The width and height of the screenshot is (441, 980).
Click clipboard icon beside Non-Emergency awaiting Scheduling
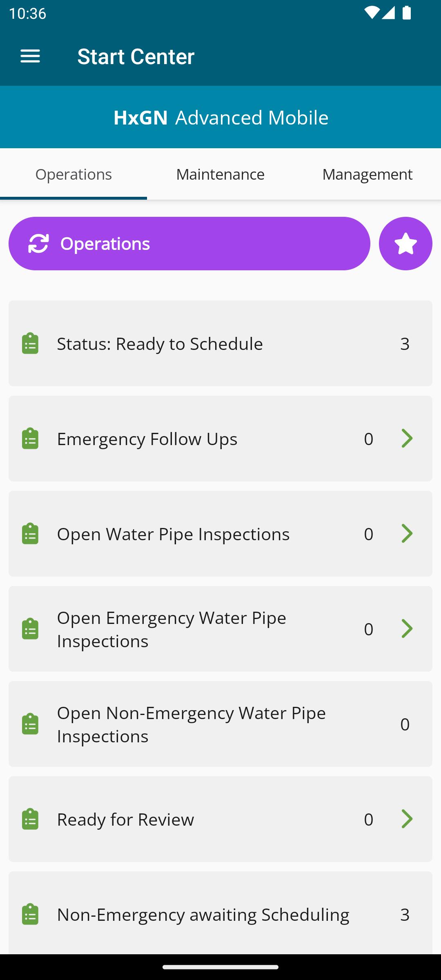30,914
